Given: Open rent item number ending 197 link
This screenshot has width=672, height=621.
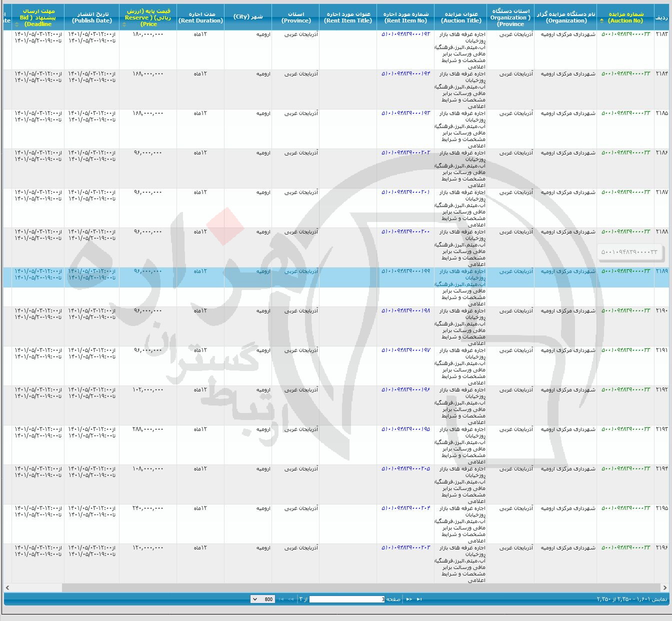Looking at the screenshot, I should 405,350.
